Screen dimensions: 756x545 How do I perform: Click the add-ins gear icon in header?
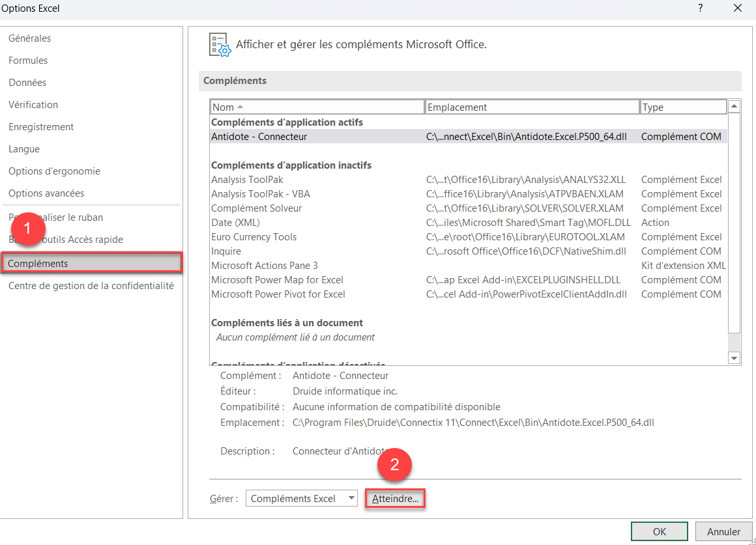point(220,45)
